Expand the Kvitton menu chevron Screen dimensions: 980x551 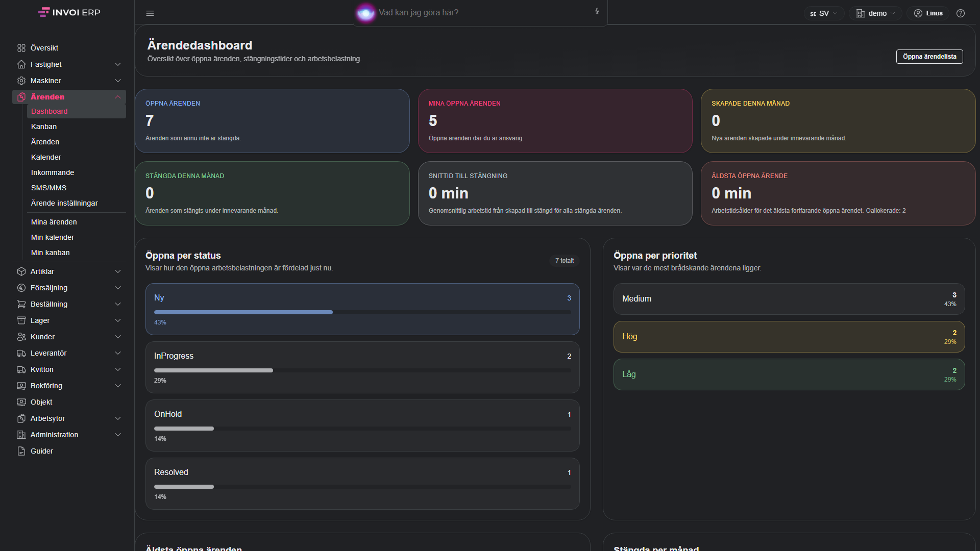point(118,369)
